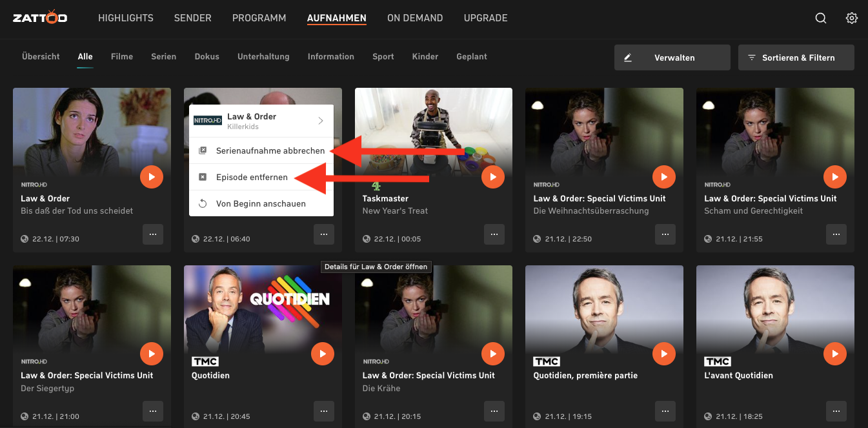Expand Law & Order Killerkids details chevron
Viewport: 868px width, 428px height.
(x=321, y=121)
